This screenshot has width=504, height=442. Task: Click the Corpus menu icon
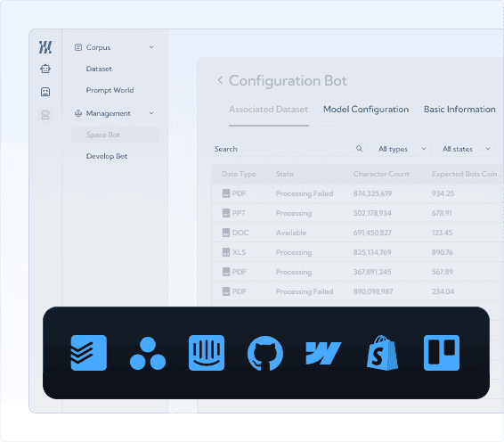click(78, 47)
